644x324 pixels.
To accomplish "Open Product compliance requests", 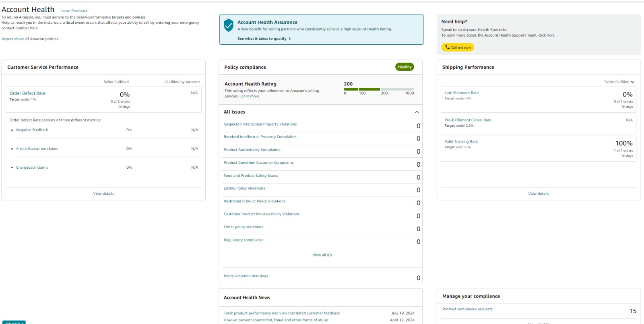I will click(x=467, y=309).
